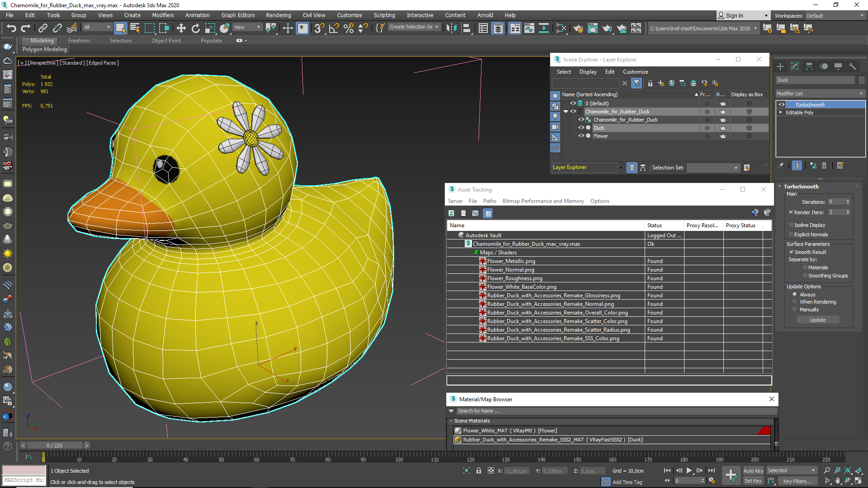Image resolution: width=868 pixels, height=488 pixels.
Task: Click lock icon in Scene Explorer toolbar
Action: point(650,83)
